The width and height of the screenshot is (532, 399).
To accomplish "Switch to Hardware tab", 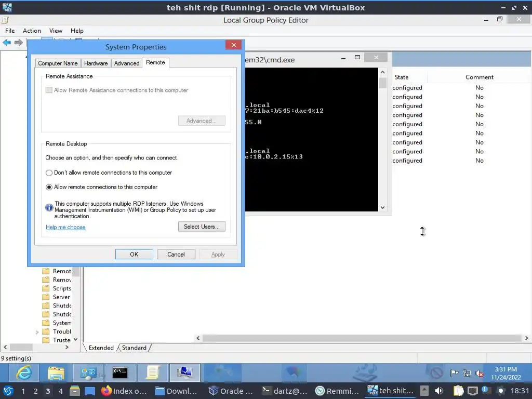I will tap(96, 63).
